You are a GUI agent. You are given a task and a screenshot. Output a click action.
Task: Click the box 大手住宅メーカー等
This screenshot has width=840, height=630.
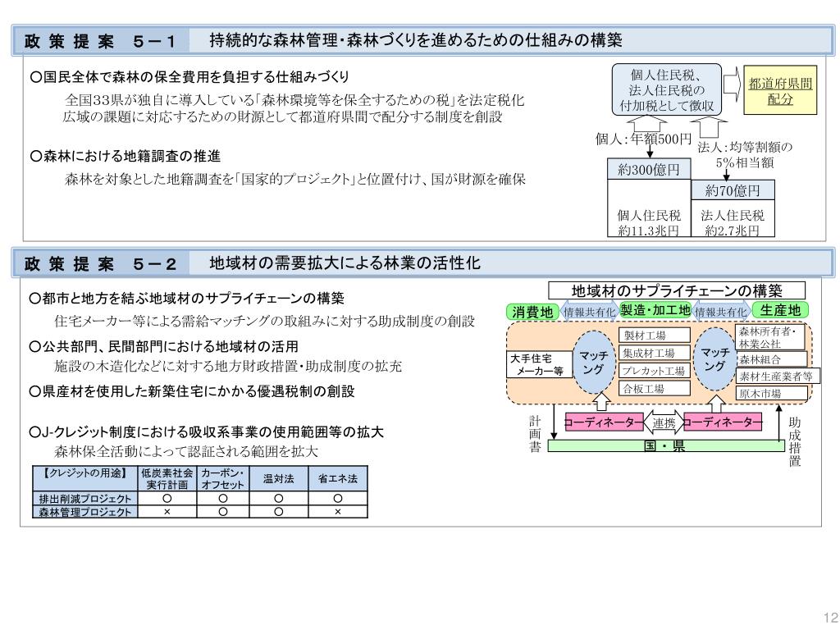click(540, 364)
